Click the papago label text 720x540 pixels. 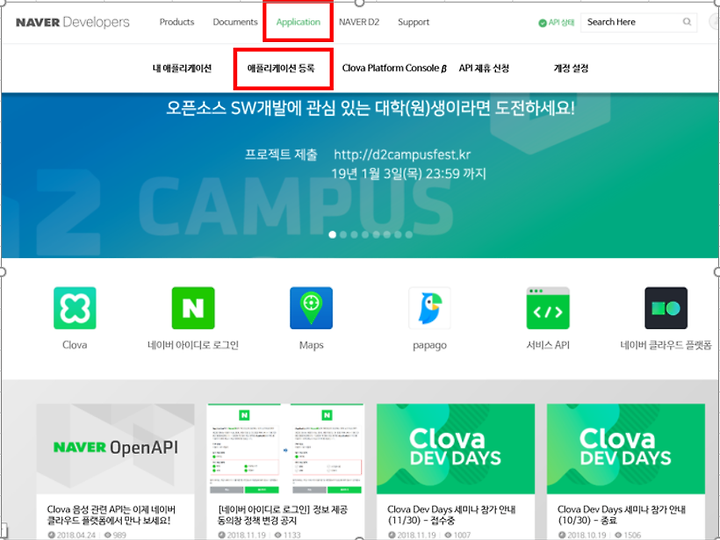[430, 345]
